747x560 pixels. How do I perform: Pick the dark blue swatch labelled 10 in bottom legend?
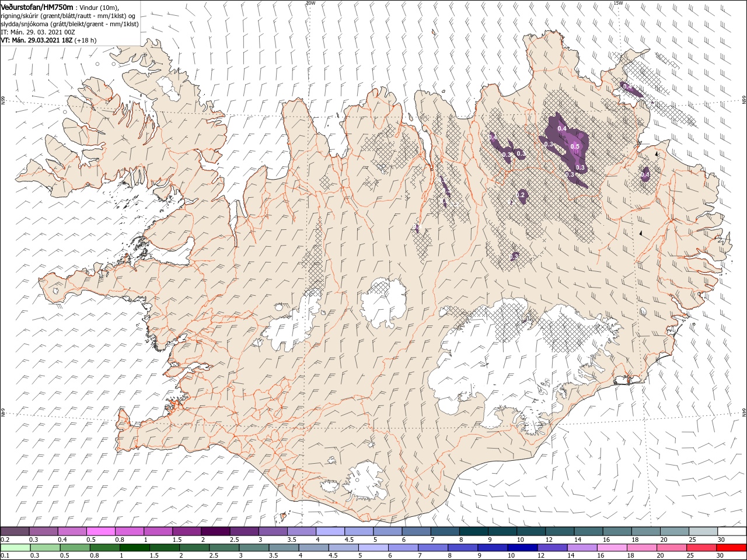(522, 548)
